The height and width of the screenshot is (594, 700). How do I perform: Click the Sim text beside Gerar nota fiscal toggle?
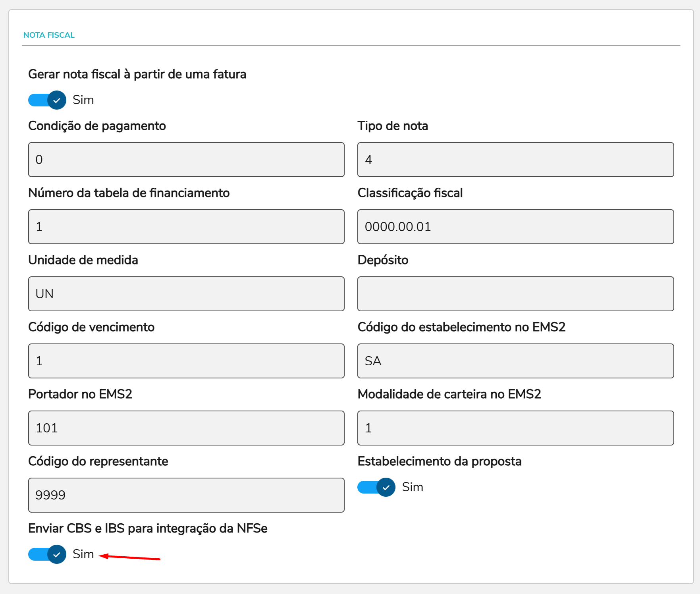coord(83,100)
